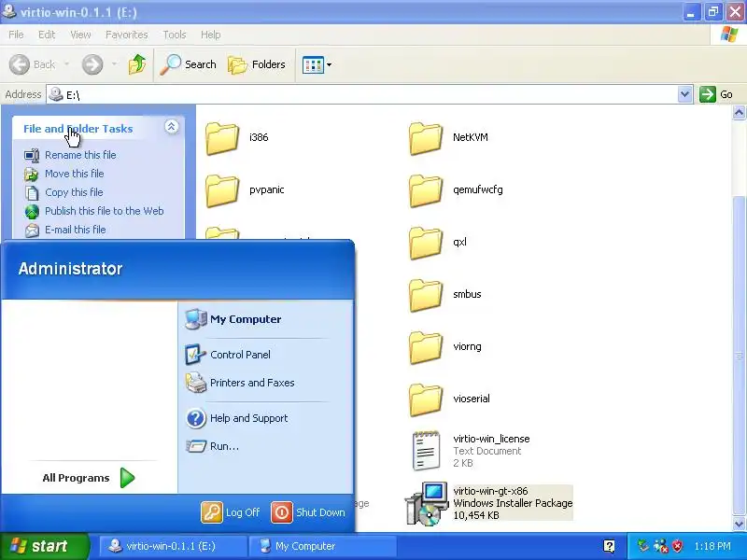The height and width of the screenshot is (560, 747).
Task: Open the Help menu
Action: [210, 35]
